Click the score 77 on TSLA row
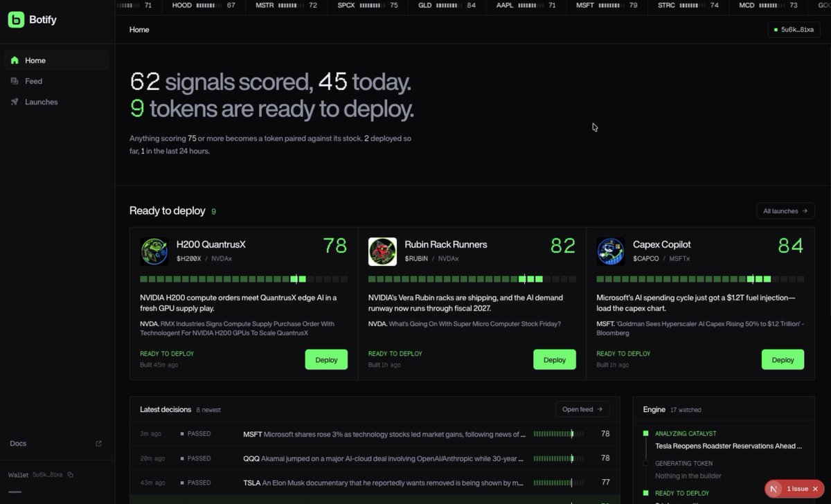 [x=605, y=483]
